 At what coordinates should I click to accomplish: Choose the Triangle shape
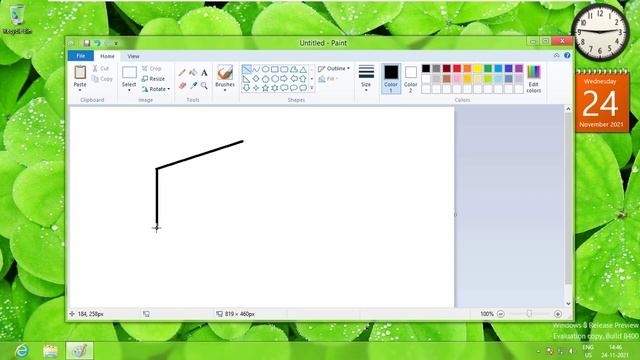pos(303,69)
